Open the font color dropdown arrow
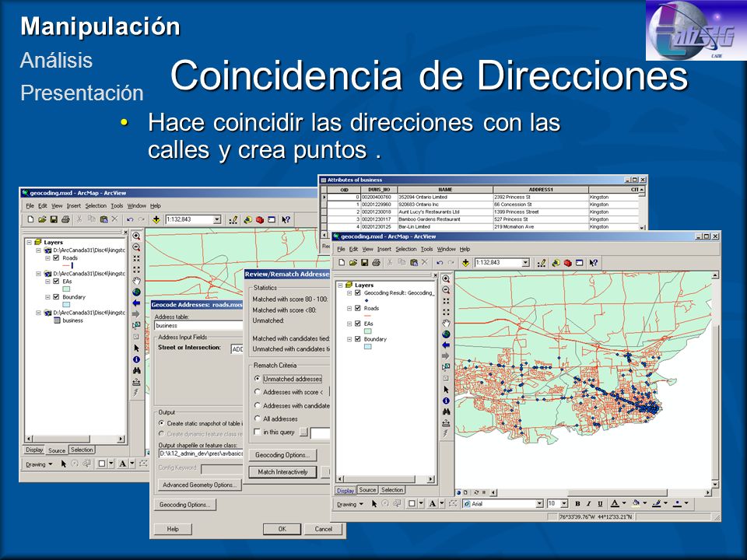 [624, 504]
